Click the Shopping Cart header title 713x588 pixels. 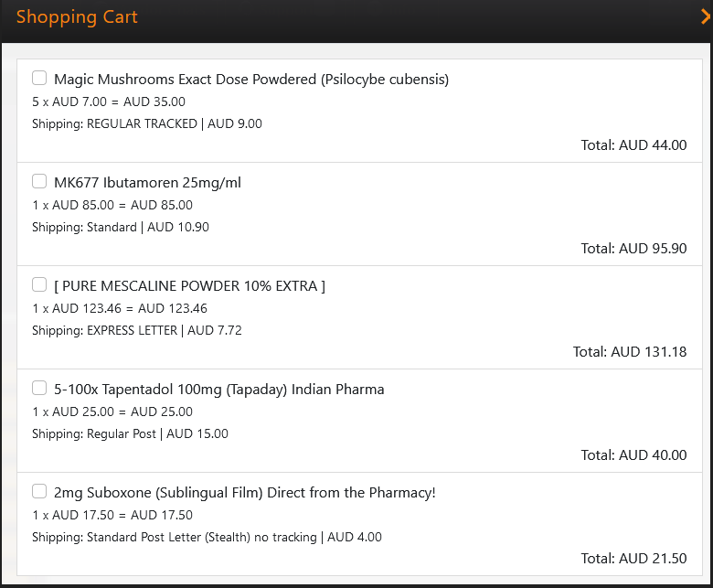(x=77, y=16)
